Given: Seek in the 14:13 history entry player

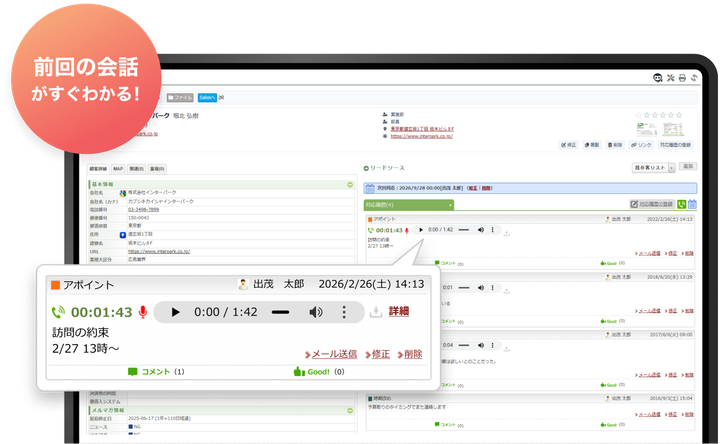Looking at the screenshot, I should tap(464, 230).
